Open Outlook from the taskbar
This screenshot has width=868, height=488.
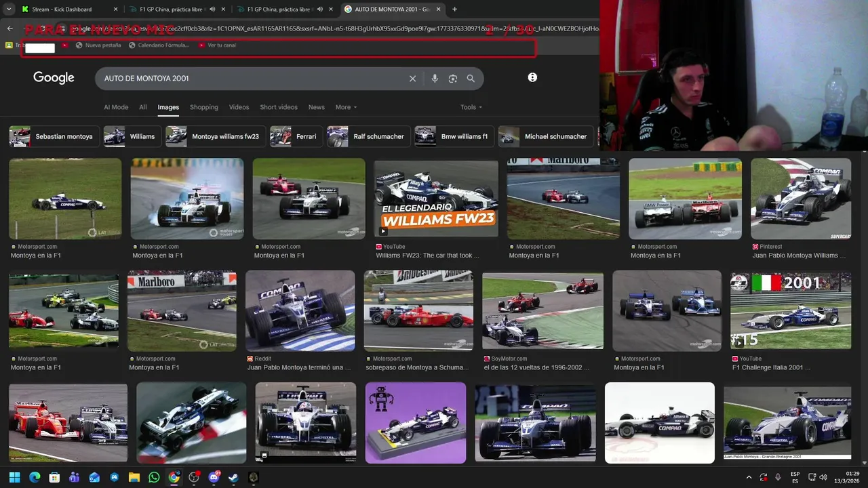[x=94, y=477]
